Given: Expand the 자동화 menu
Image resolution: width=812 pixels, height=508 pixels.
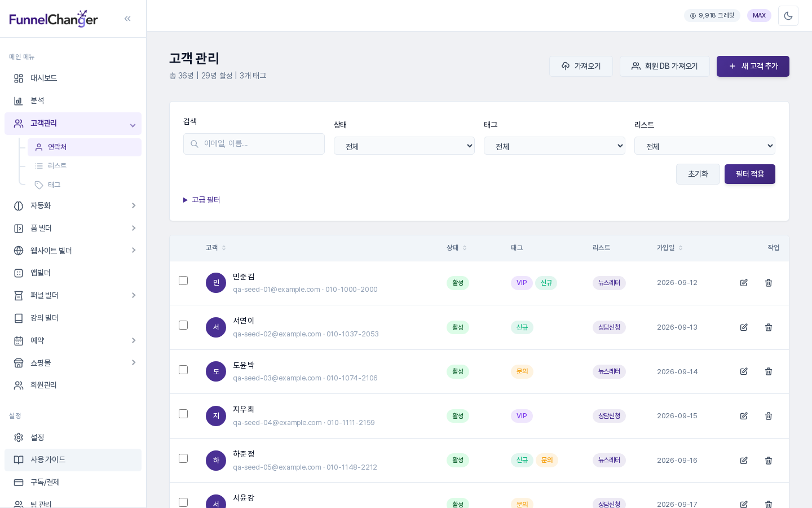Looking at the screenshot, I should [x=73, y=205].
